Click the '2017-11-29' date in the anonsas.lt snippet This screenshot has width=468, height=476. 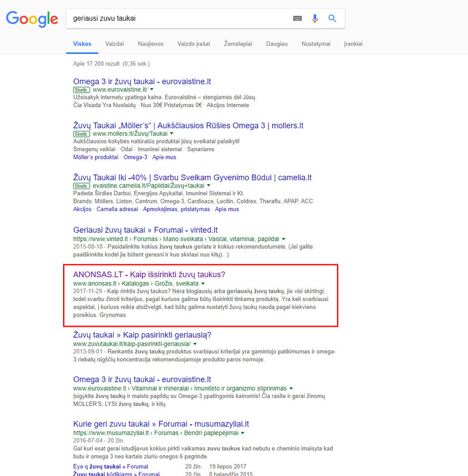click(88, 291)
